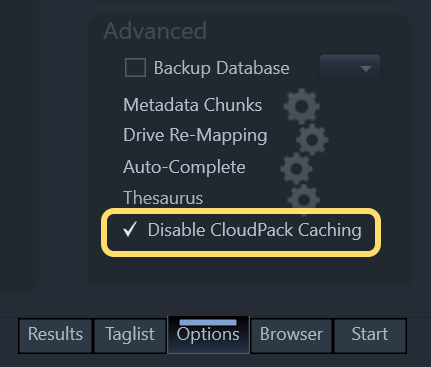Screen dimensions: 431x367
Task: Click the Drive Re-Mapping label
Action: click(195, 136)
